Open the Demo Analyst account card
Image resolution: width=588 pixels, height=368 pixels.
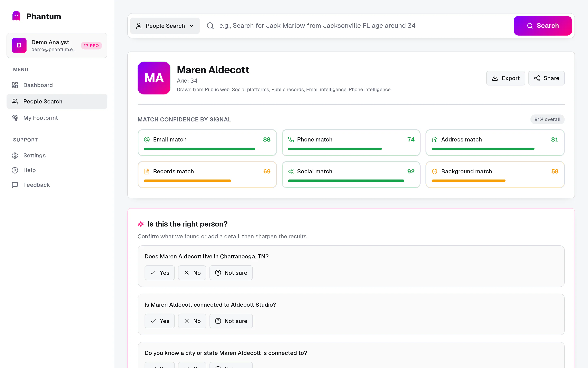[57, 46]
